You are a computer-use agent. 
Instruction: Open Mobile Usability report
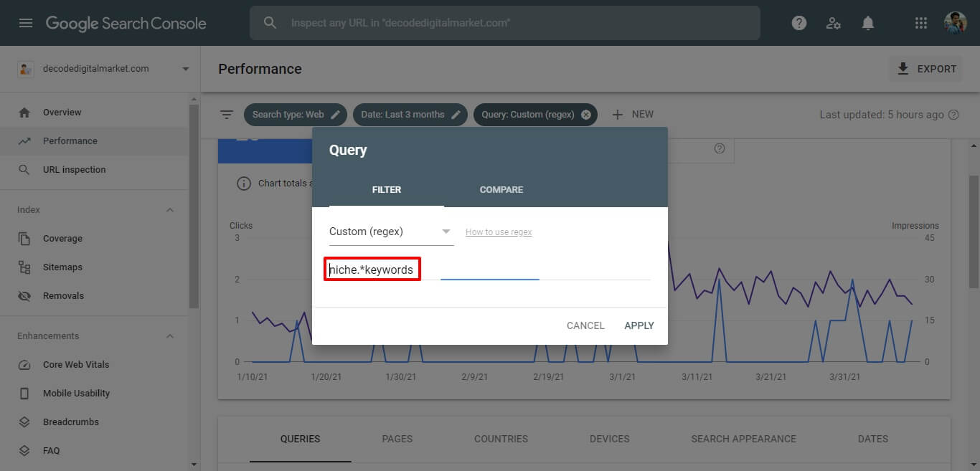76,394
